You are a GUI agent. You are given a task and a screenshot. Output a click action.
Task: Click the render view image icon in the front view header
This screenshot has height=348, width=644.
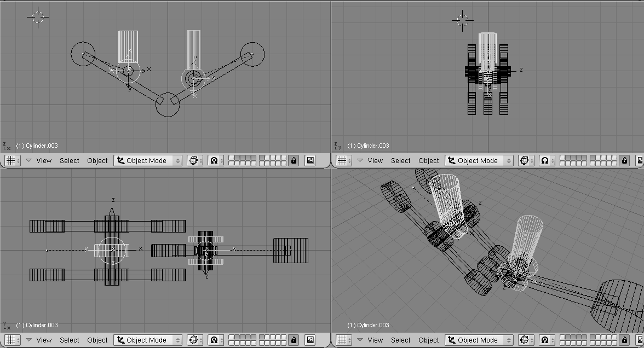[310, 160]
